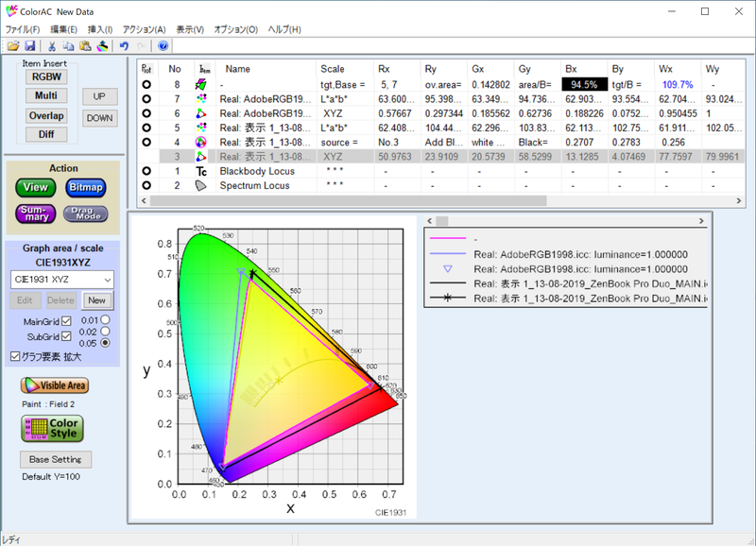This screenshot has height=546, width=756.
Task: Select the Blackbody Locus Tc item icon
Action: 201,171
